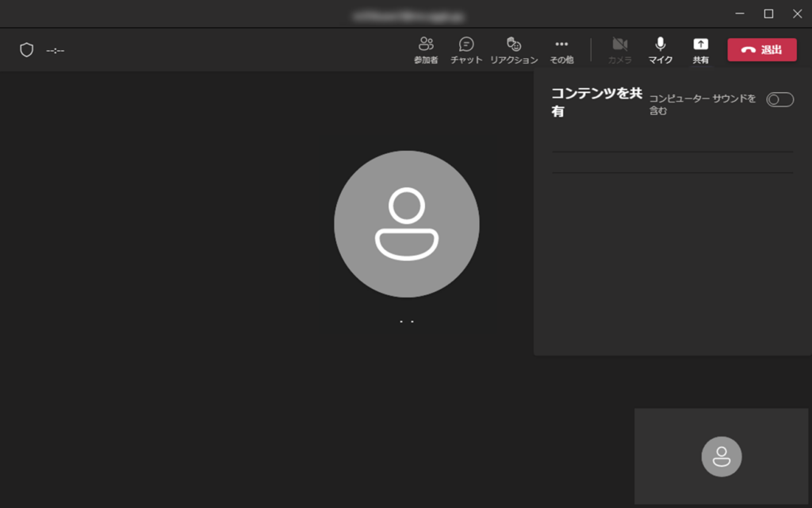
Task: Click the meeting timer display
Action: (x=56, y=51)
